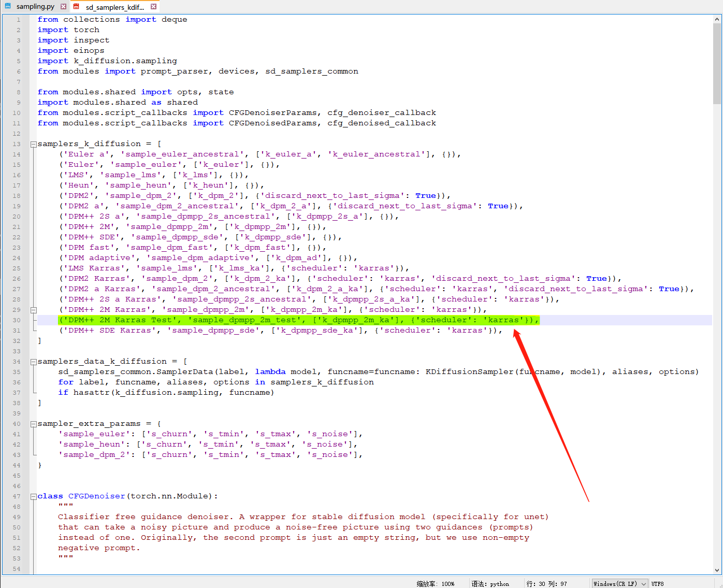Click line number 30 in the margin

[17, 320]
